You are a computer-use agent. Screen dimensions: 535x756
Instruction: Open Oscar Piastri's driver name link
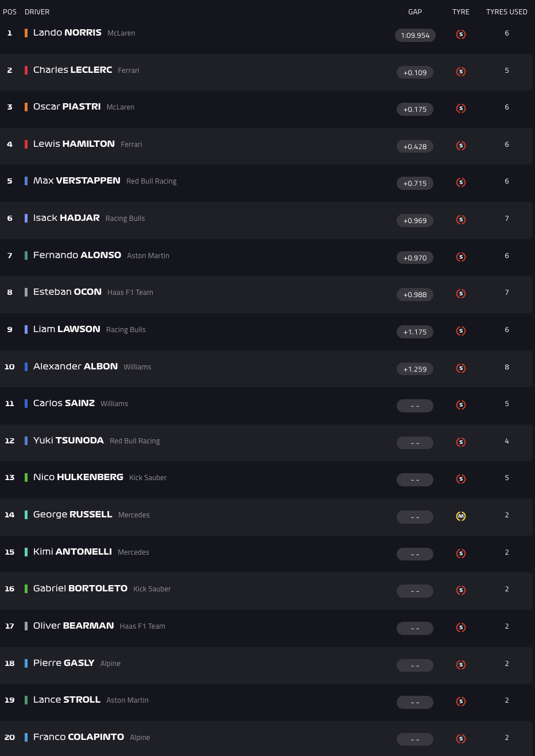coord(67,107)
